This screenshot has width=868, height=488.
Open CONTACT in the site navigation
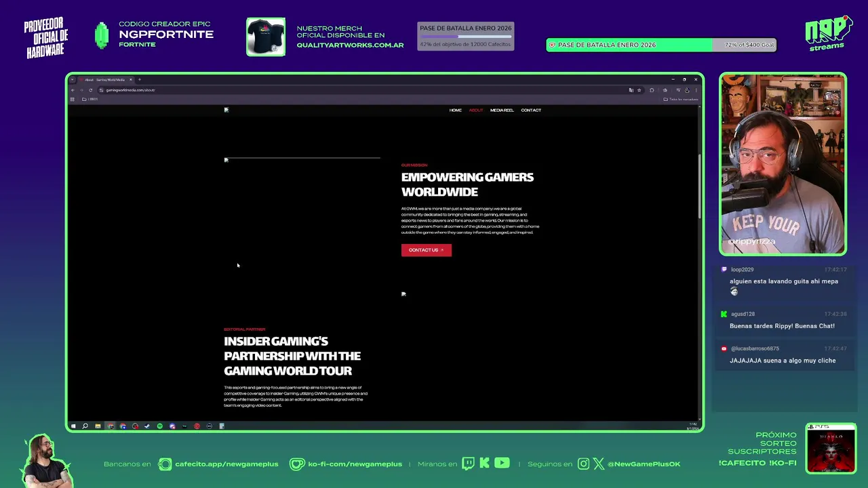click(x=531, y=110)
